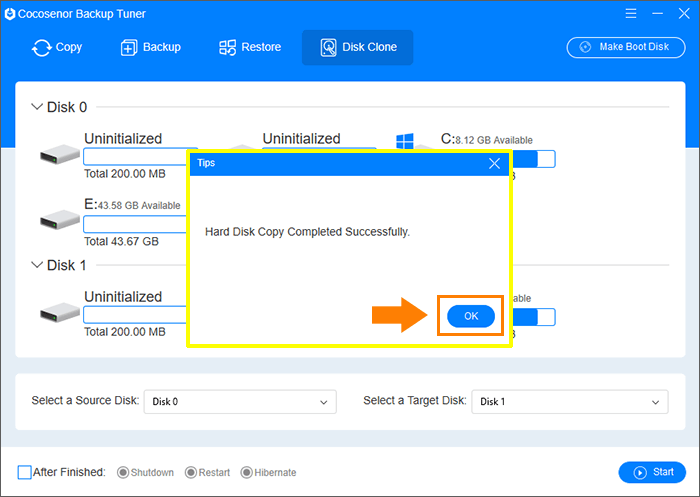This screenshot has width=700, height=497.
Task: Click the play icon inside Start button
Action: pos(640,472)
